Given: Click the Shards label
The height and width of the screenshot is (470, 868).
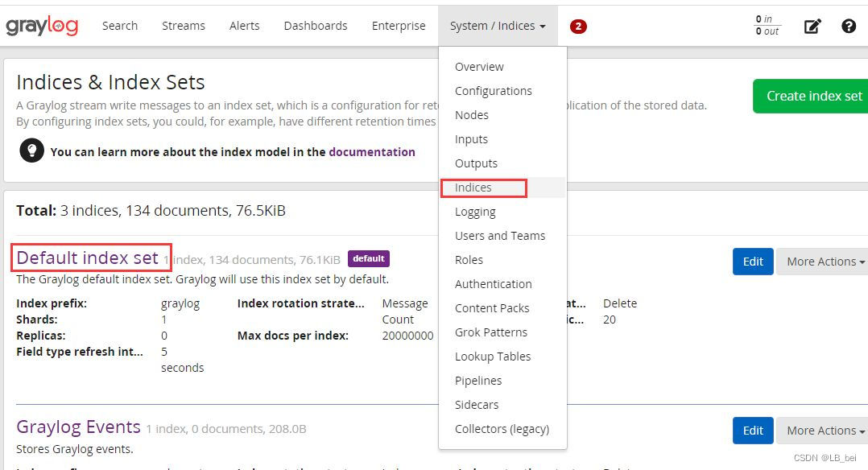Looking at the screenshot, I should [37, 320].
